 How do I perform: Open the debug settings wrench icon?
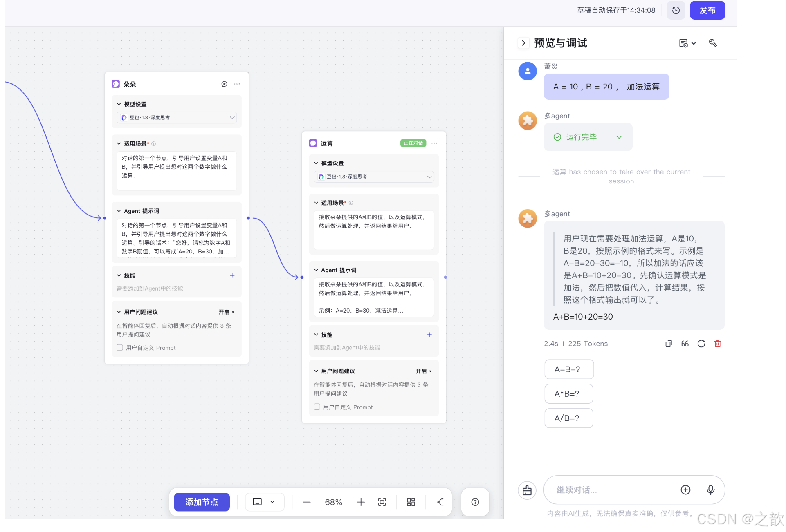pyautogui.click(x=713, y=43)
